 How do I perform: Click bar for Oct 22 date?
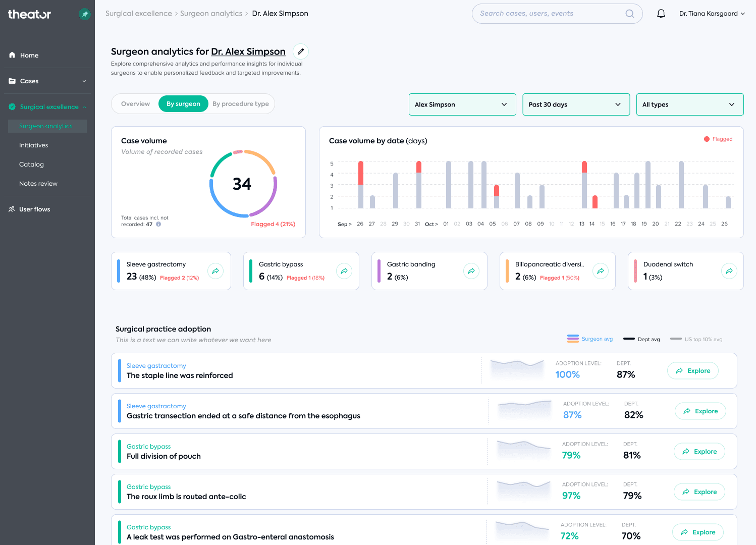point(681,185)
